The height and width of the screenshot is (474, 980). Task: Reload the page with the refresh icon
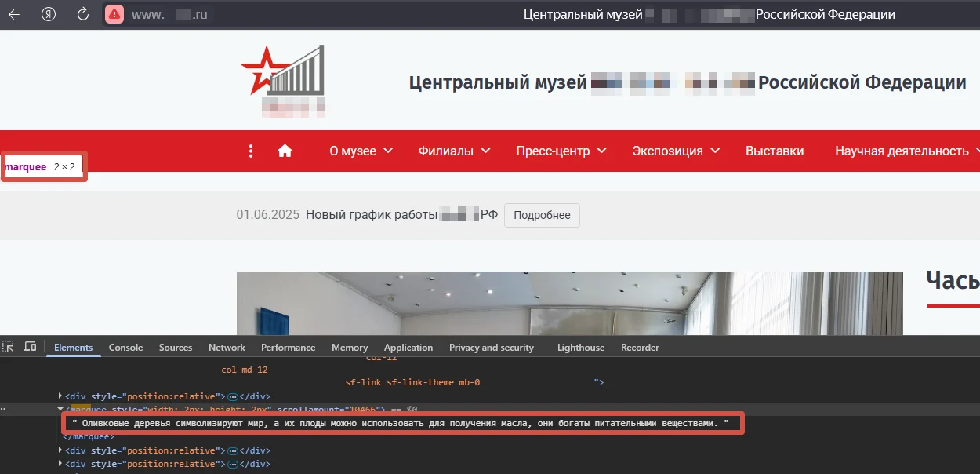82,14
